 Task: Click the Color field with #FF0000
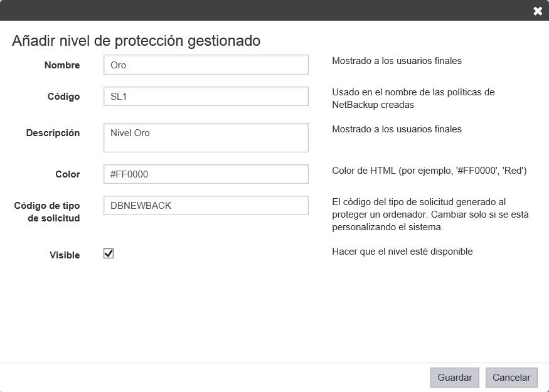[x=206, y=174]
